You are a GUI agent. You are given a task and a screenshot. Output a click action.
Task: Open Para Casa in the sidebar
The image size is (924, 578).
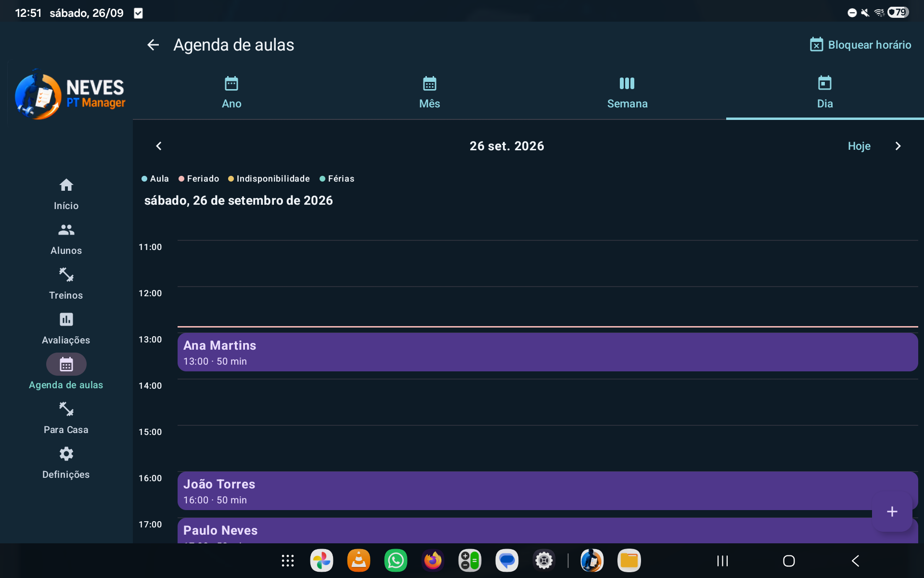(x=66, y=418)
